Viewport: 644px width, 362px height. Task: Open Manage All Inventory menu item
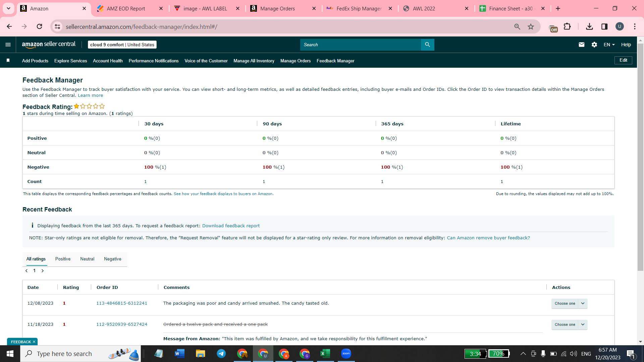254,61
